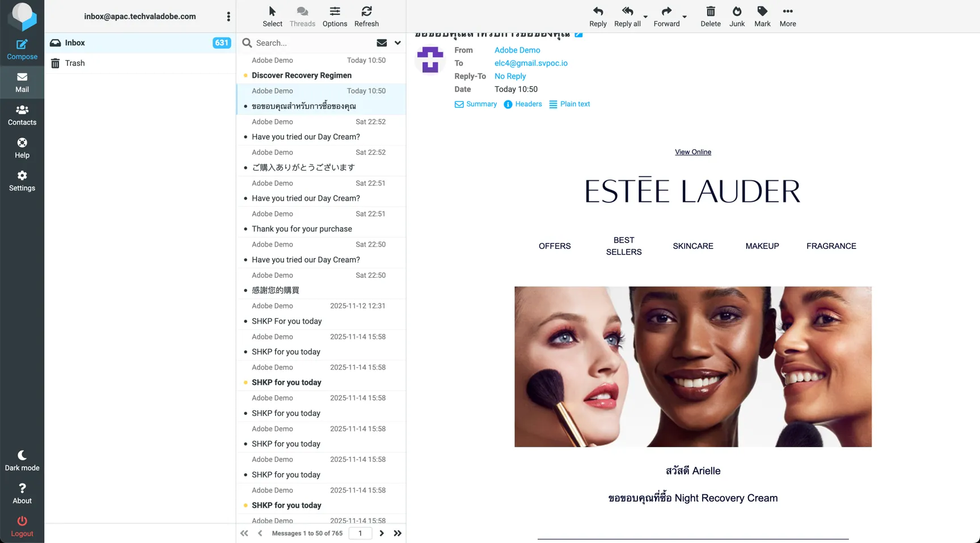The width and height of the screenshot is (980, 543).
Task: Refresh the message list
Action: tap(366, 16)
